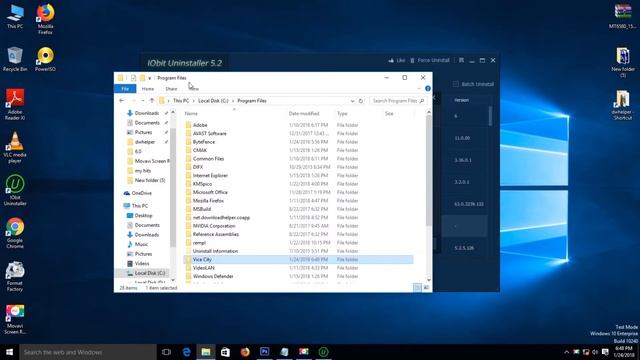The image size is (640, 360).
Task: Open Photoshop from the taskbar
Action: click(264, 352)
